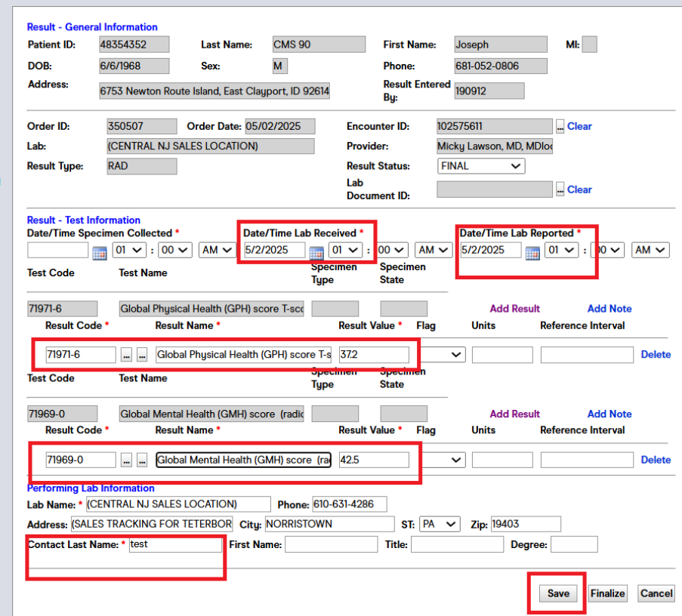
Task: Open Specimen Collected hour dropdown
Action: 128,250
